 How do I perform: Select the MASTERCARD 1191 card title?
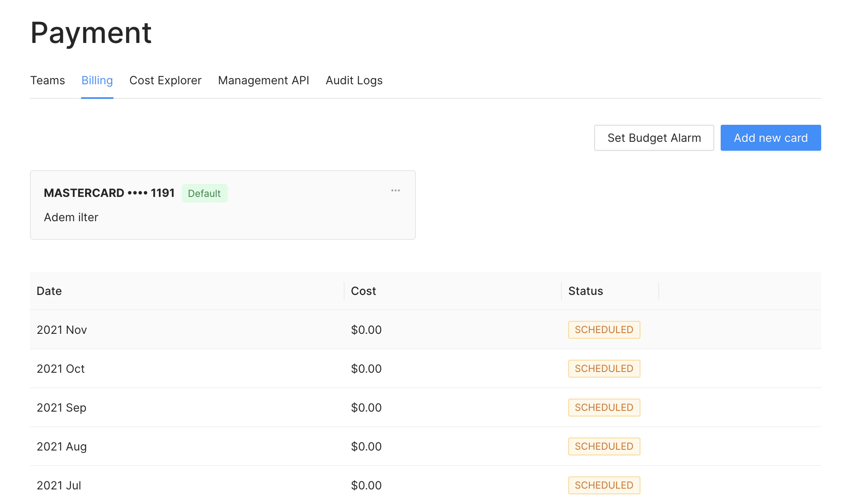[x=109, y=193]
